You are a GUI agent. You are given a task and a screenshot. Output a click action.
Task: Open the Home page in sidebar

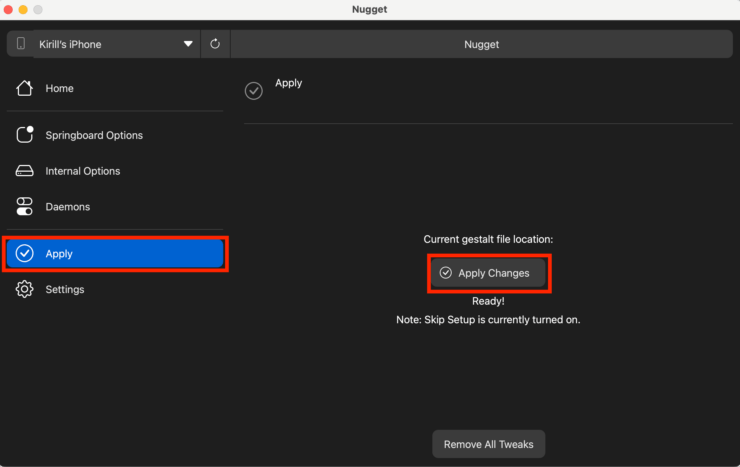pyautogui.click(x=59, y=88)
